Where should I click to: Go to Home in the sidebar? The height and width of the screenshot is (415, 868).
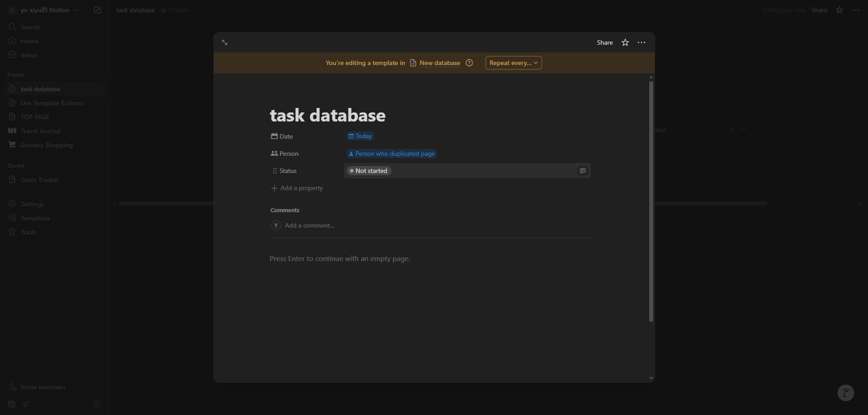point(53,41)
